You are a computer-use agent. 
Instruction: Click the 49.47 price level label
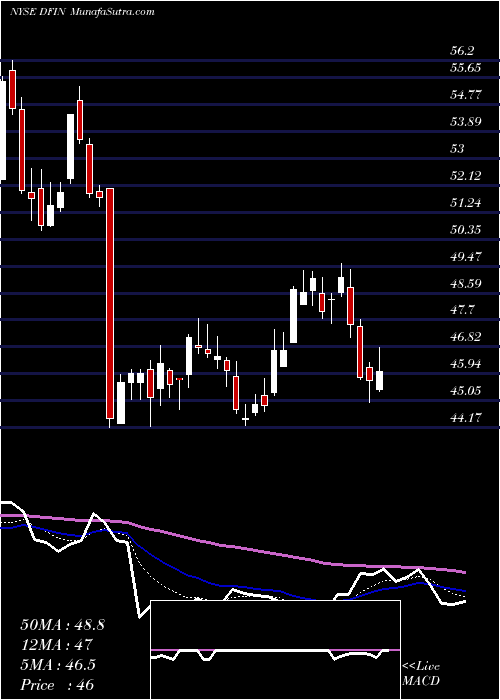465,257
